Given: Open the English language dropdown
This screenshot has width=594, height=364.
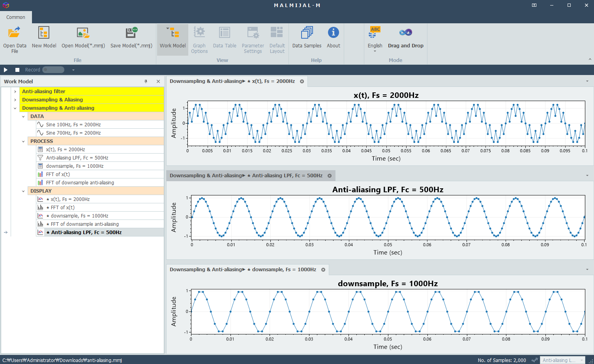Looking at the screenshot, I should pos(375,39).
